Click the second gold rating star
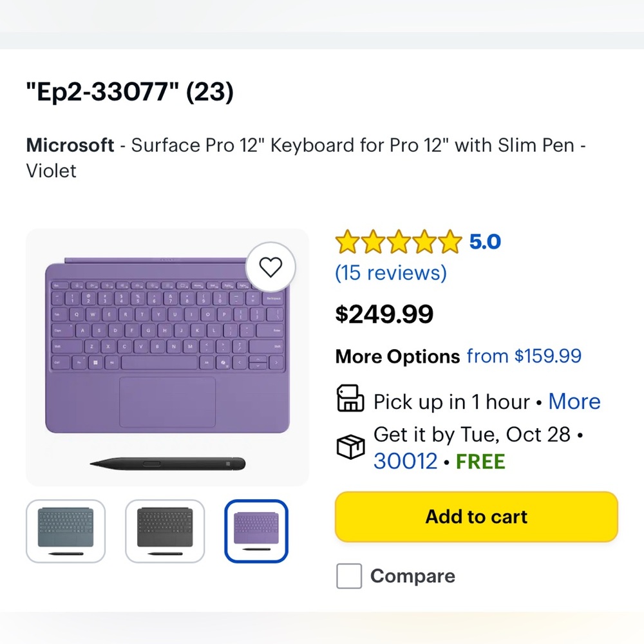The width and height of the screenshot is (644, 644). pos(374,241)
